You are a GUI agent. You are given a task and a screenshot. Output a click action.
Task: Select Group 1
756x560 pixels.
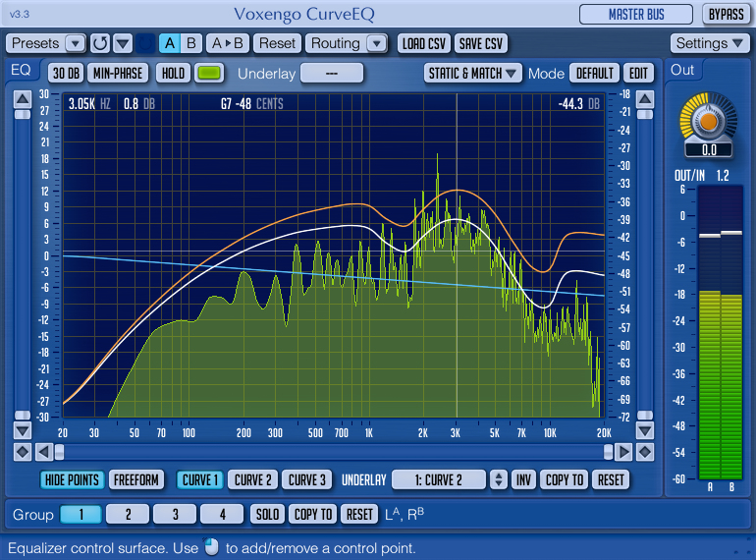point(81,515)
